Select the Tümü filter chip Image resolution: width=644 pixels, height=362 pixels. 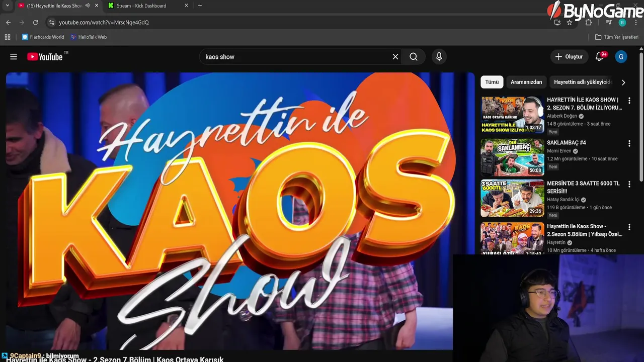click(x=492, y=82)
